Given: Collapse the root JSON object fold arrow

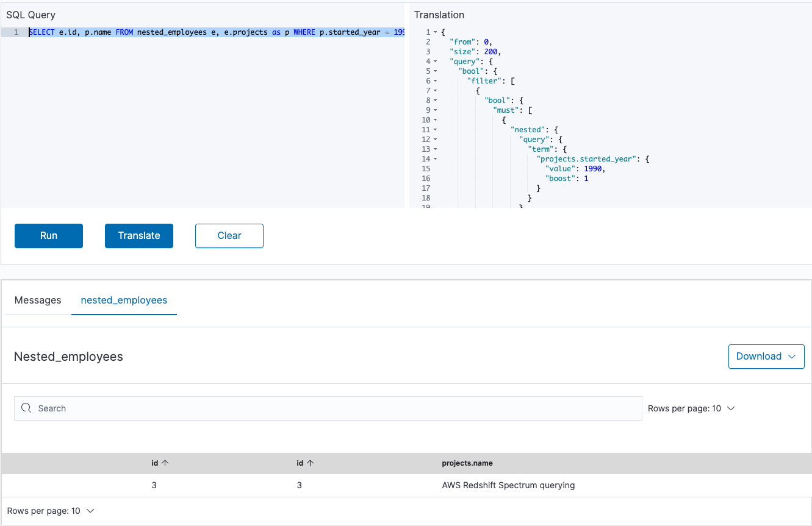Looking at the screenshot, I should [436, 32].
